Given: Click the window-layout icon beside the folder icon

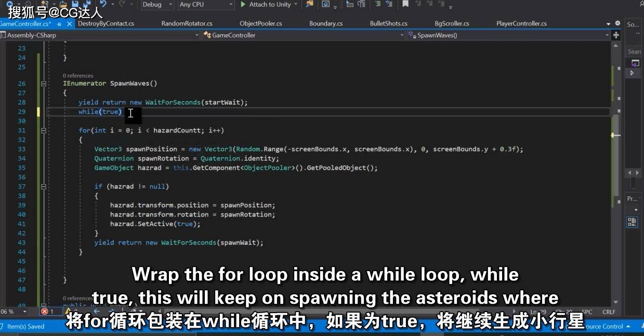Looking at the screenshot, I should coord(325,4).
